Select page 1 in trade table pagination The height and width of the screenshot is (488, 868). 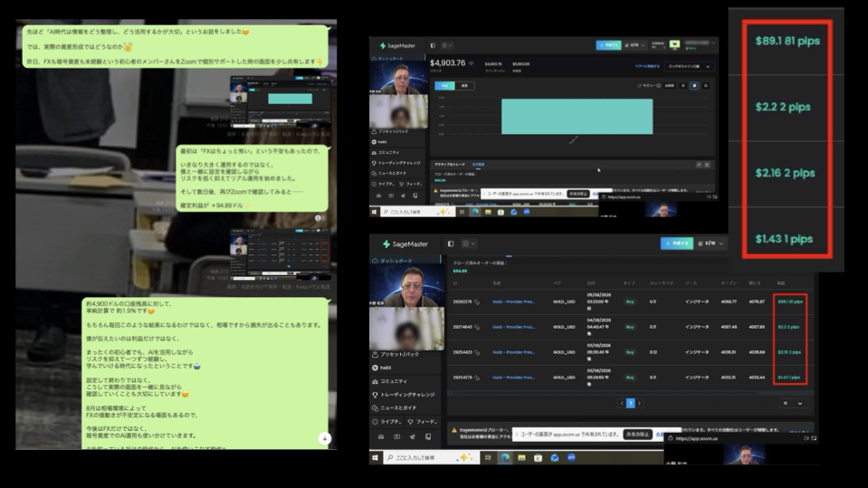click(x=631, y=403)
